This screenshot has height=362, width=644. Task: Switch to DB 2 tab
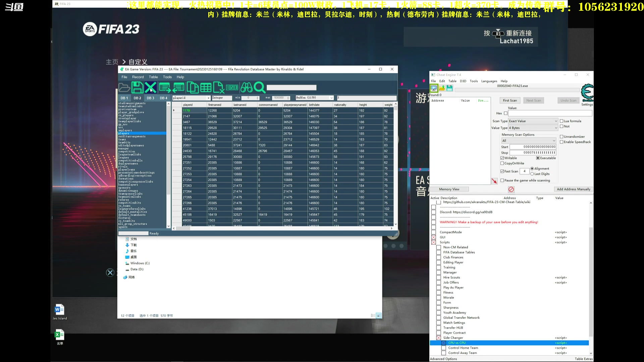(x=138, y=98)
